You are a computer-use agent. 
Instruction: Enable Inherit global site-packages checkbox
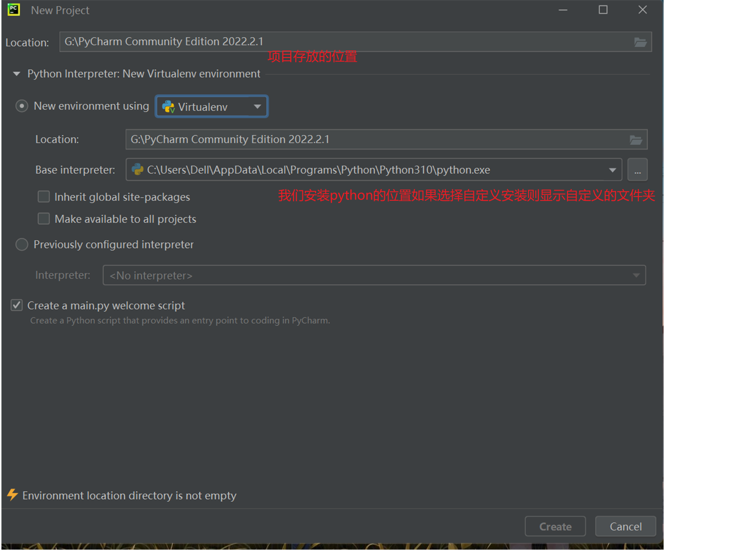point(44,197)
